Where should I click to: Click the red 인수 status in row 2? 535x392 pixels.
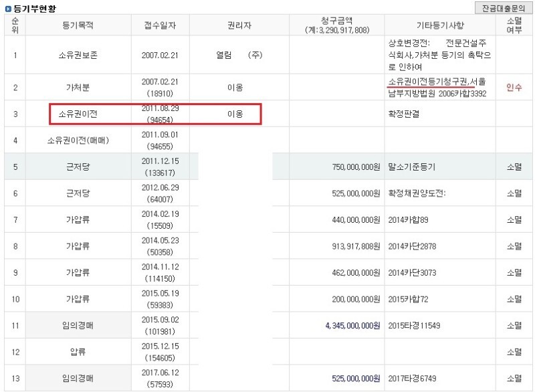coord(514,88)
